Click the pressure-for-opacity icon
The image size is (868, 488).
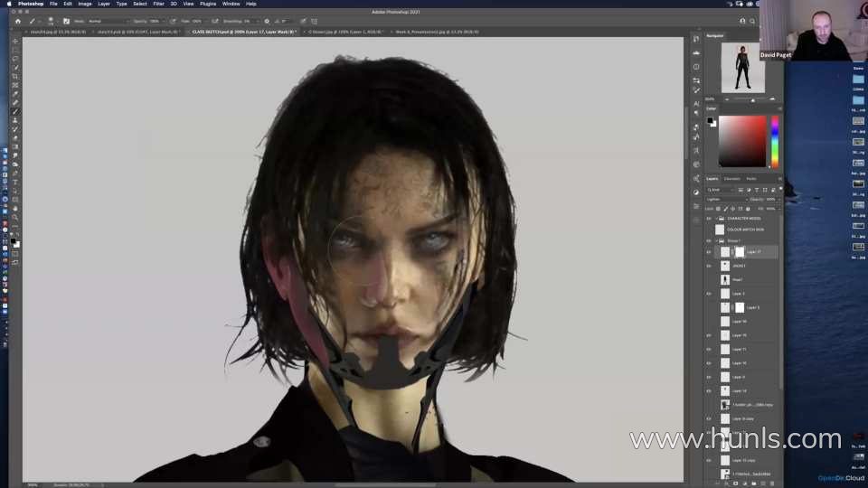point(173,21)
